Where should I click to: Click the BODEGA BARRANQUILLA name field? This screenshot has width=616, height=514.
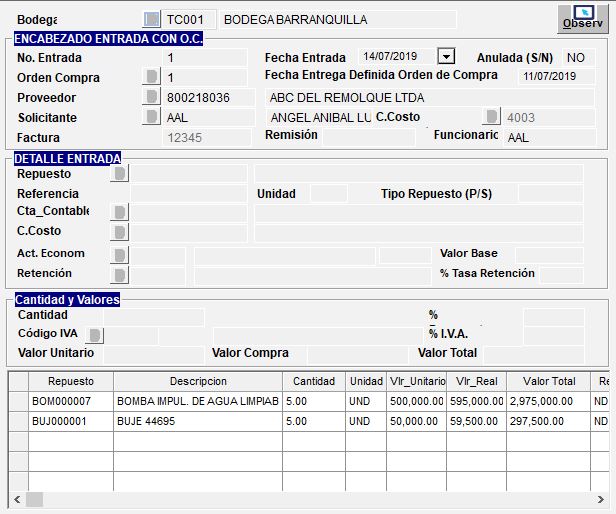pos(338,20)
